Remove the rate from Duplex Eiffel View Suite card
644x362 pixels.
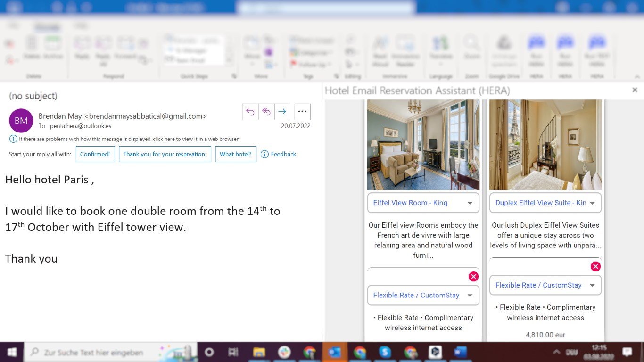click(595, 267)
